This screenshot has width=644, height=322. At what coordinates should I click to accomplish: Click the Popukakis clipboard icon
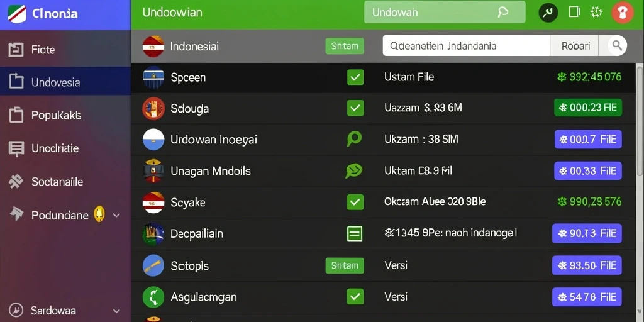click(16, 114)
